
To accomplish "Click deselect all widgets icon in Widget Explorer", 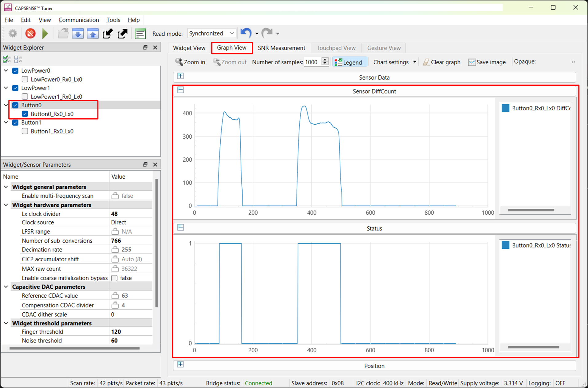I will click(18, 59).
